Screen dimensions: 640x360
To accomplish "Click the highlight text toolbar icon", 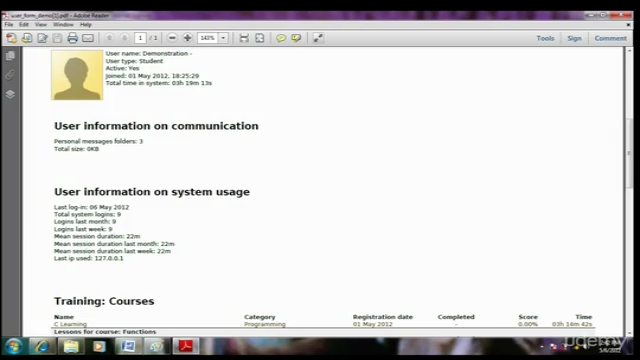I will pos(296,38).
